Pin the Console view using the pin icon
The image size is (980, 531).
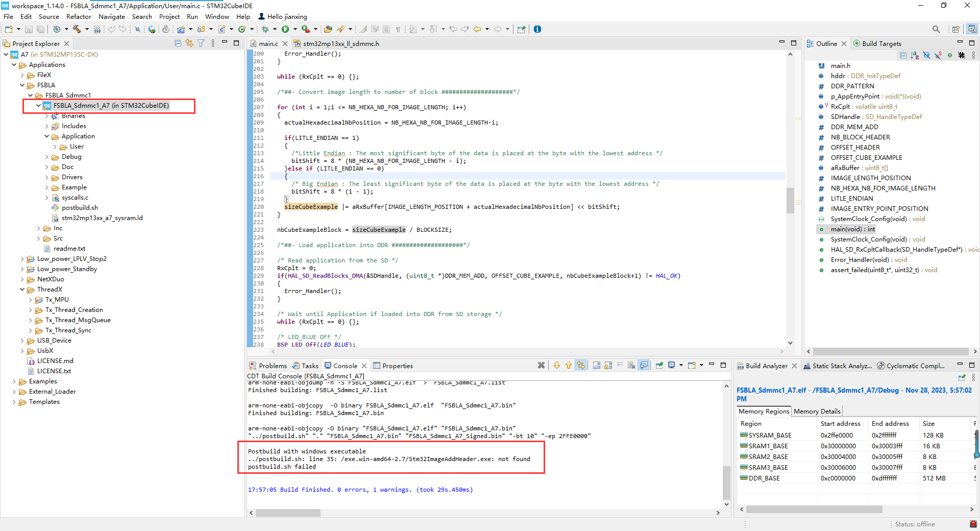click(659, 366)
